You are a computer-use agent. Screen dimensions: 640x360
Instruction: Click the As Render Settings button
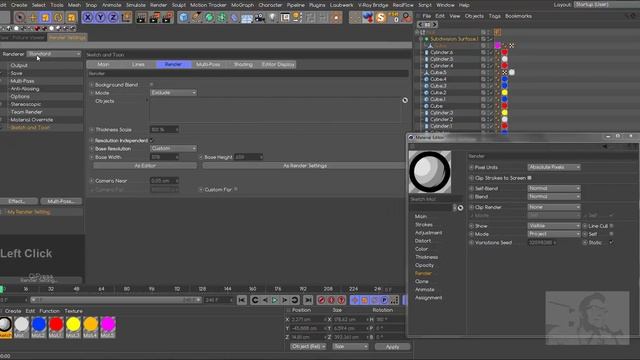305,166
